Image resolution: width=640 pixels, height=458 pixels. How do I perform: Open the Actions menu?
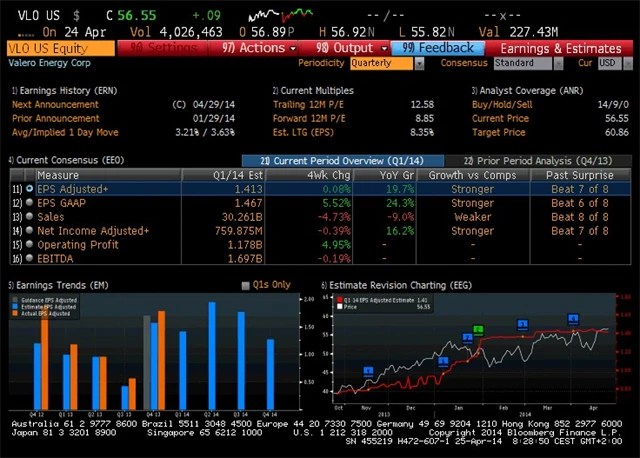coord(255,47)
